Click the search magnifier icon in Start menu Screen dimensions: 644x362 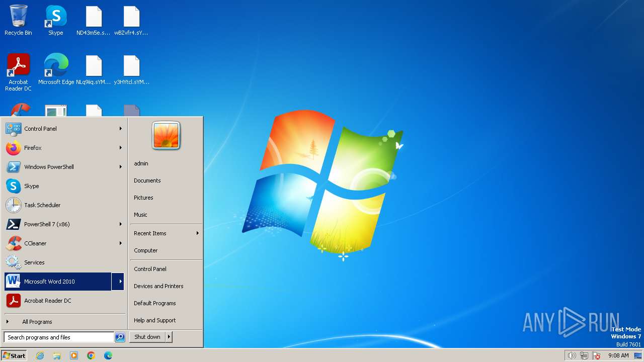pos(120,337)
